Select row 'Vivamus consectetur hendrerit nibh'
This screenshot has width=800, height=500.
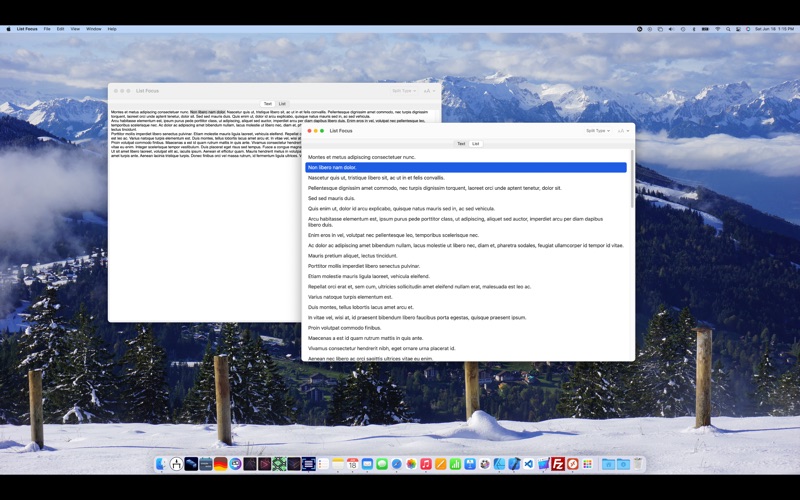[466, 348]
